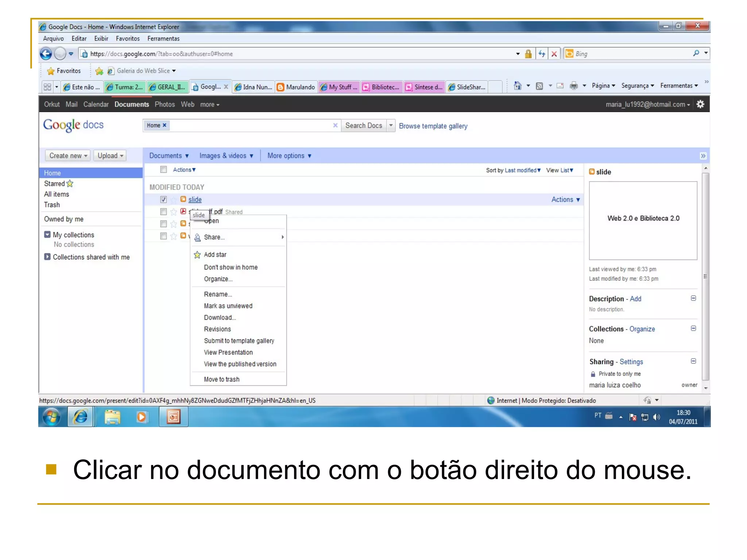This screenshot has height=560, width=747.
Task: Expand Collections shared with me
Action: pyautogui.click(x=47, y=257)
